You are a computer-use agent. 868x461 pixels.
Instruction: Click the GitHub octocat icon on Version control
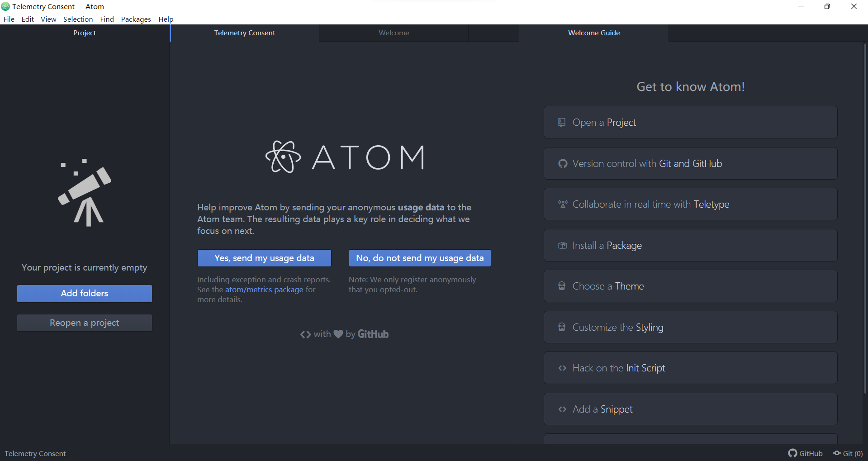[562, 163]
